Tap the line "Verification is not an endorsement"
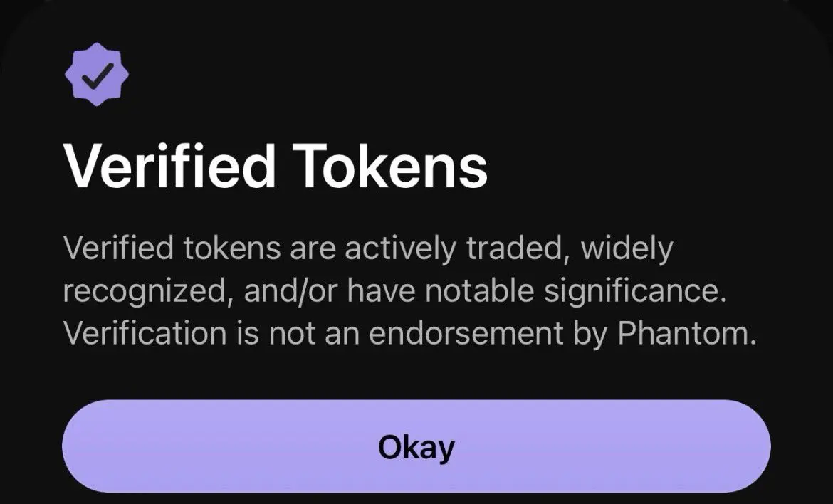This screenshot has height=504, width=833. [409, 334]
